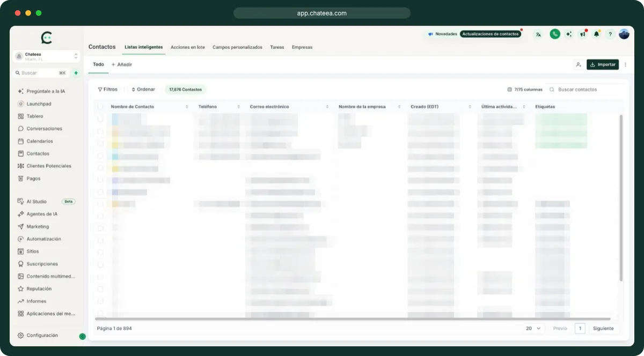Sort by Teléfono column arrows
Screen dimensions: 644x356
pos(239,107)
